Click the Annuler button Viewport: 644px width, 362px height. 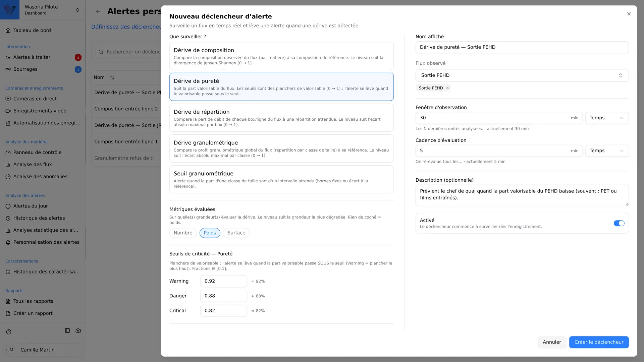[552, 342]
